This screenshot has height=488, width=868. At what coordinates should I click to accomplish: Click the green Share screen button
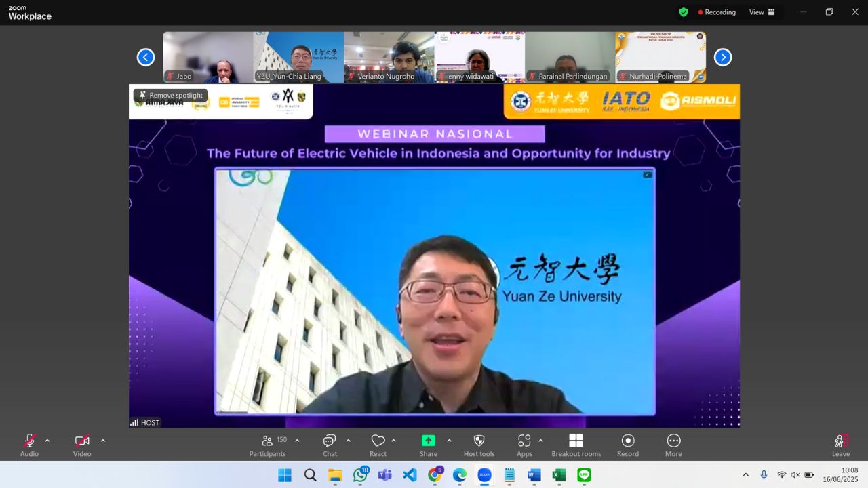[429, 445]
